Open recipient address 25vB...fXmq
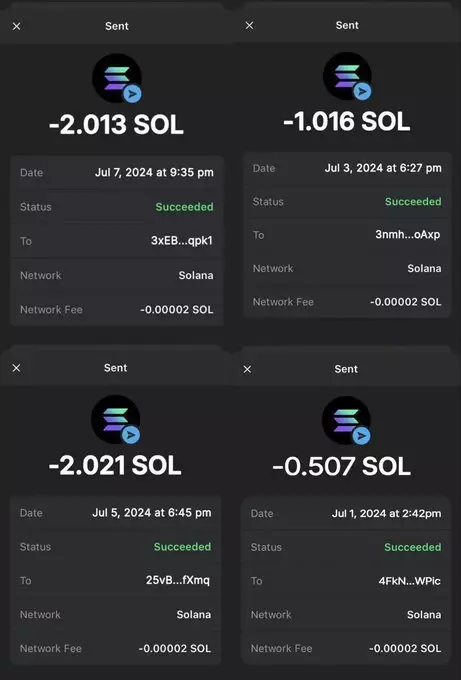This screenshot has width=461, height=680. (178, 580)
